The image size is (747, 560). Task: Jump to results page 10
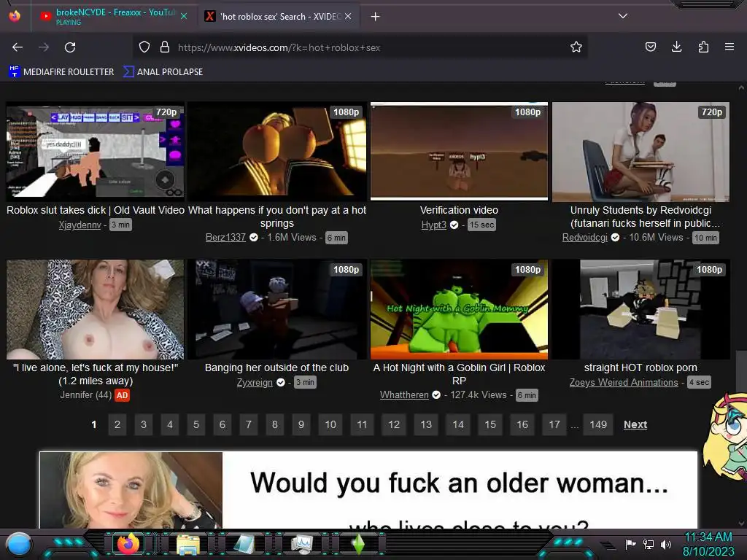pyautogui.click(x=330, y=424)
